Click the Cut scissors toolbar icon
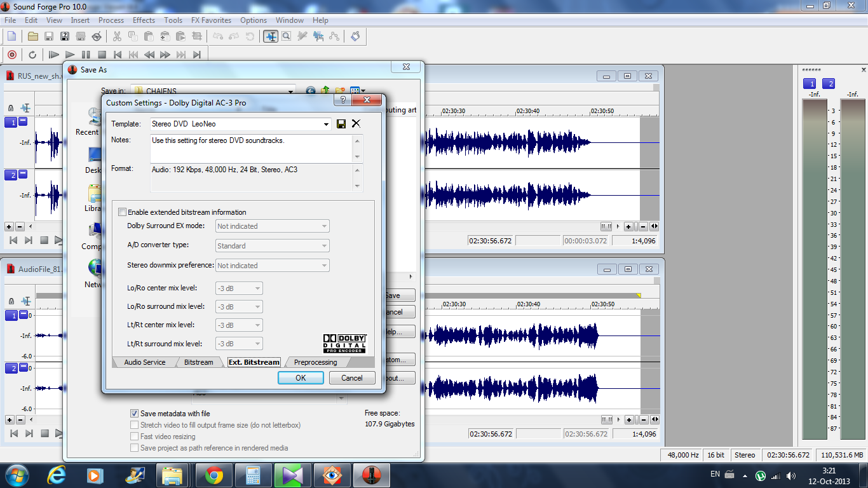868x488 pixels. pyautogui.click(x=117, y=36)
